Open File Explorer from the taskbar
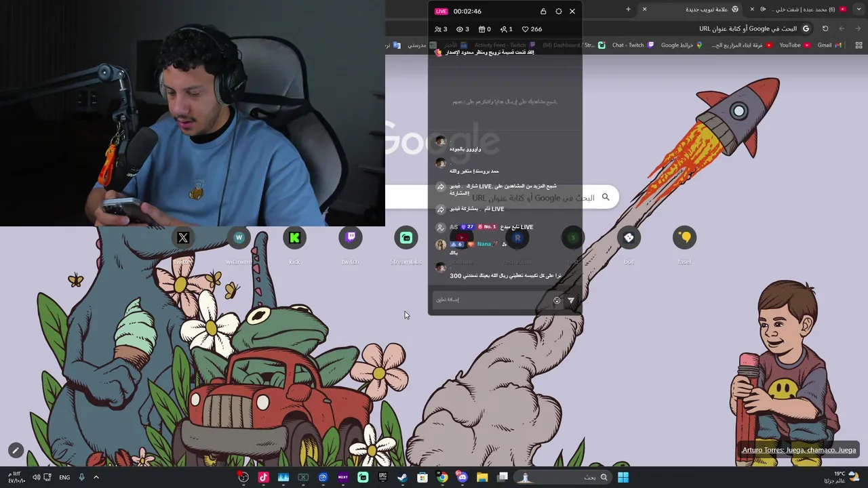 (482, 477)
